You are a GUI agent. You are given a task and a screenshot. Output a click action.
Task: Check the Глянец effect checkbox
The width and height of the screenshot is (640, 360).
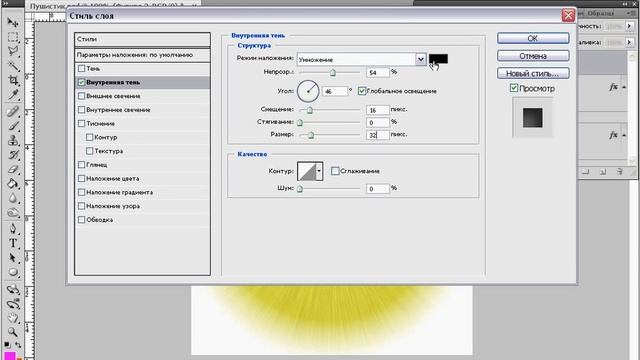click(81, 165)
